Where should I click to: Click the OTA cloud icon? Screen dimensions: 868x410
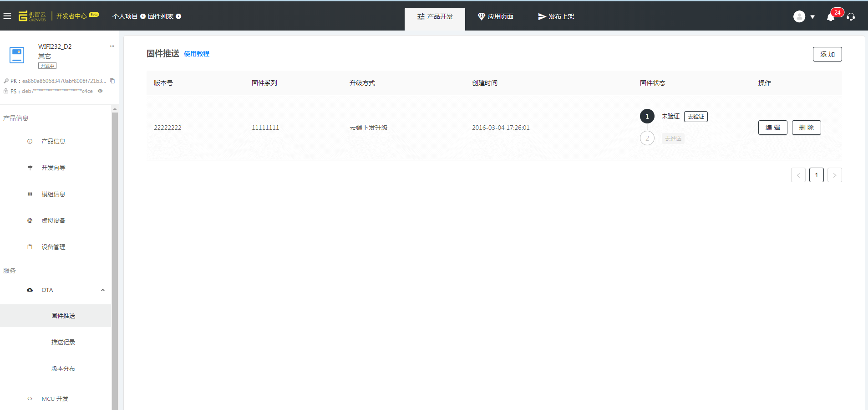30,290
